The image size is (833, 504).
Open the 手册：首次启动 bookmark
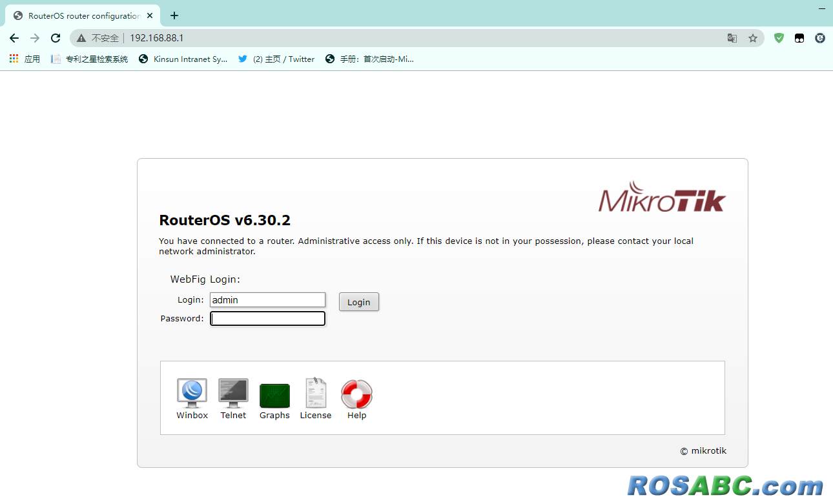tap(369, 59)
